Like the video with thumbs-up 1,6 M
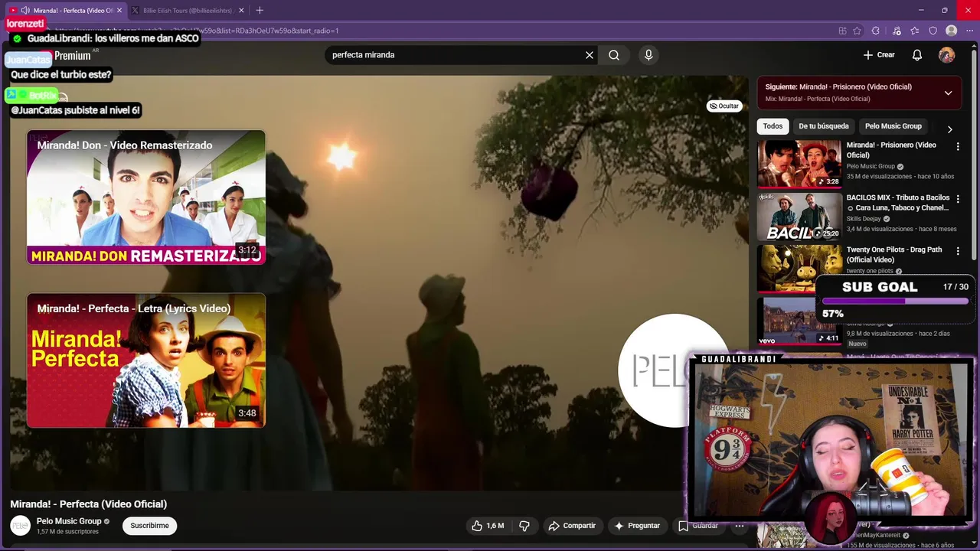Viewport: 980px width, 551px height. (487, 526)
